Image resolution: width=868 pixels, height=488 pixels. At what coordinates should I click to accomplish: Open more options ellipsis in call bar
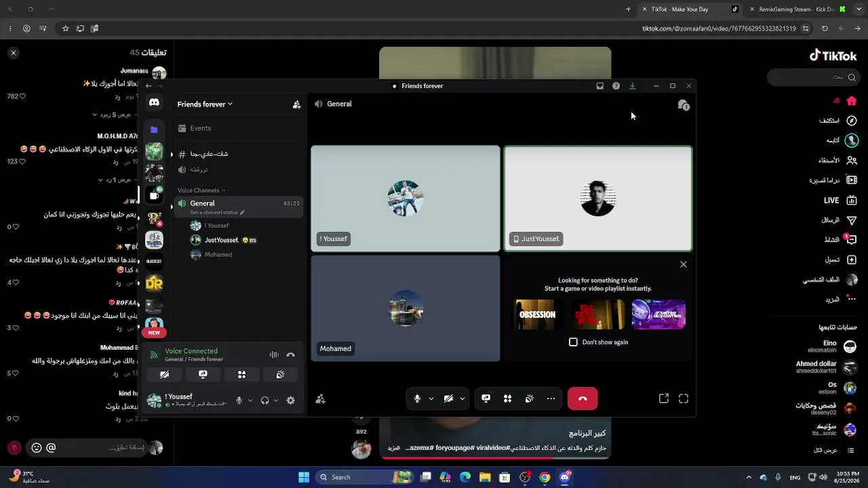click(551, 399)
